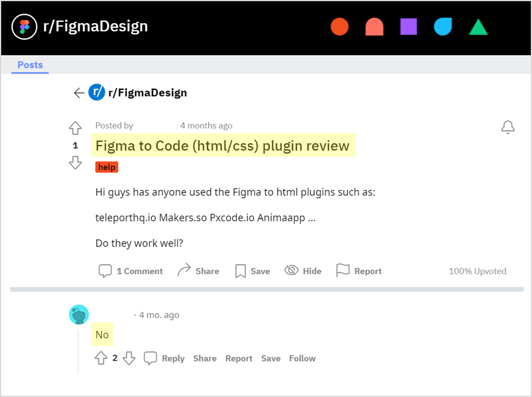Open the Posted by user details

pyautogui.click(x=114, y=125)
